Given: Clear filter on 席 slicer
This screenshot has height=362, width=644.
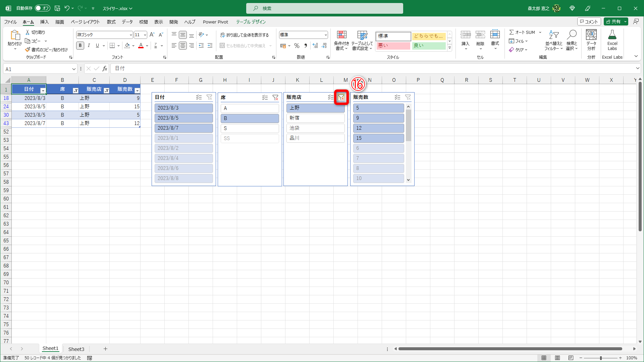Looking at the screenshot, I should (275, 98).
